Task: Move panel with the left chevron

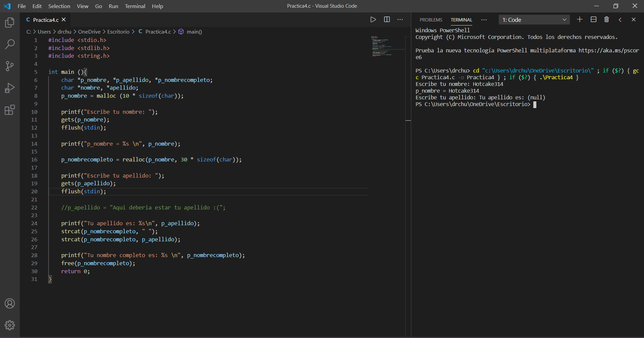Action: [620, 19]
